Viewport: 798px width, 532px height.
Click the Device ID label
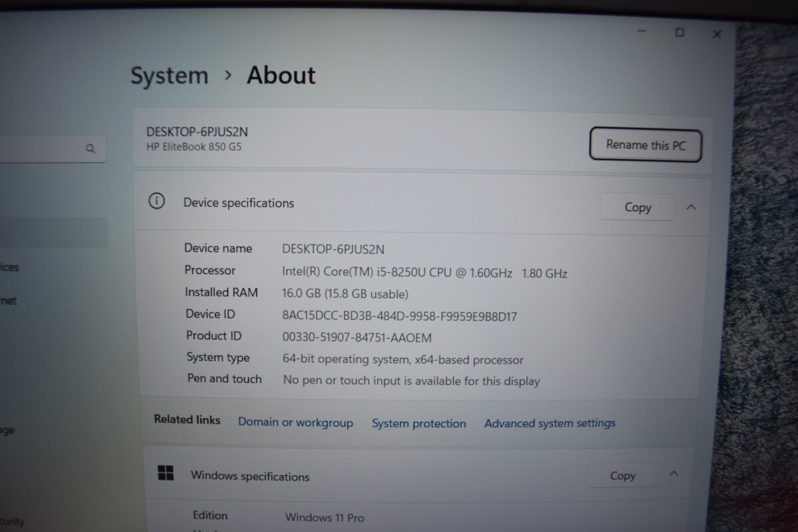[210, 314]
